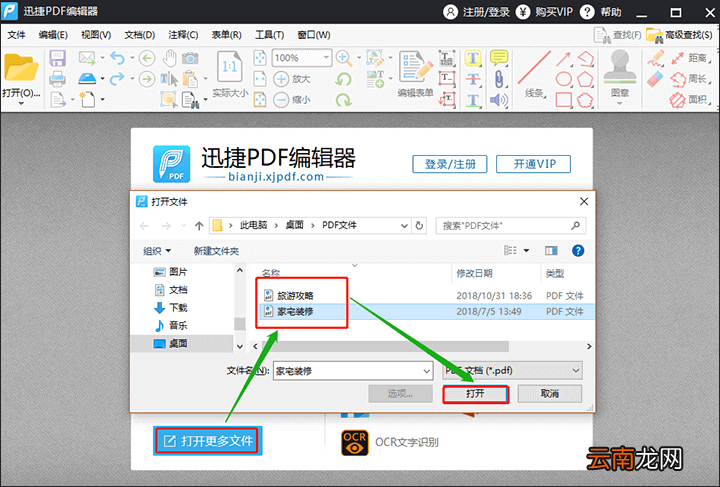Open the Edit Form 编辑表单 tool

(416, 73)
